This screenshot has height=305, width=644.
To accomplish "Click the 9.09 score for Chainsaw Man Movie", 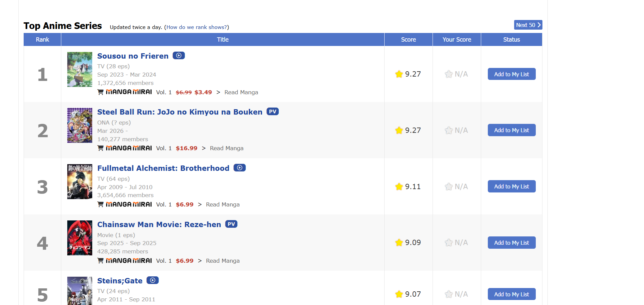I will 413,242.
